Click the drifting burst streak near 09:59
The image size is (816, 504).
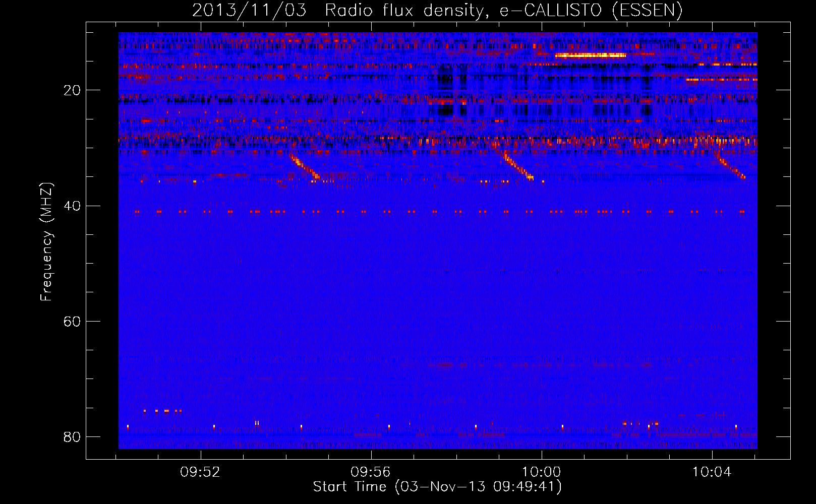[517, 165]
